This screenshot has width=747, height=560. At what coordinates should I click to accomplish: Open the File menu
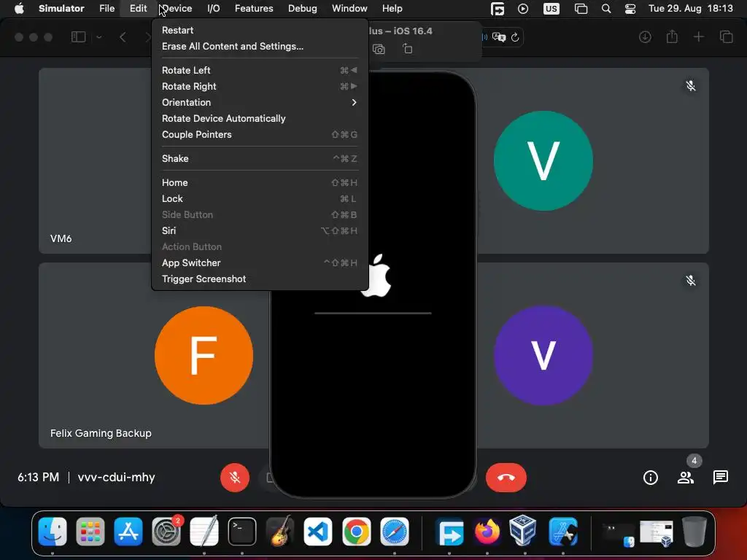tap(107, 9)
